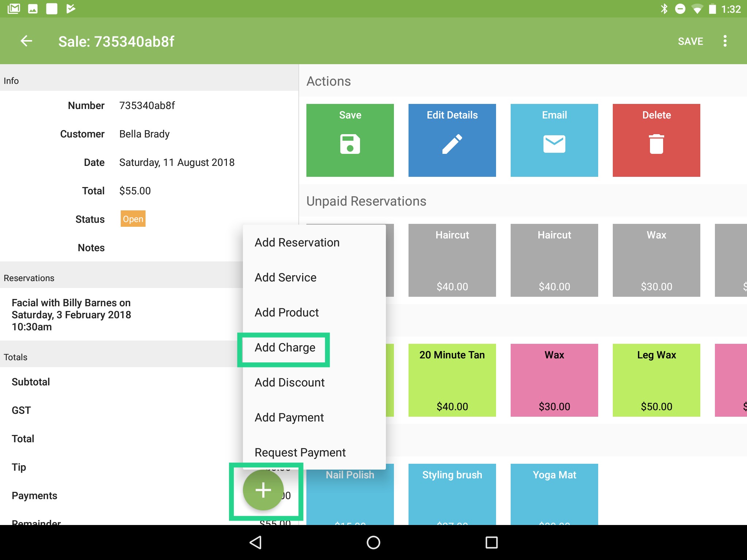Screen dimensions: 747x560
Task: Choose the pink Wax $30.00 service tile
Action: click(554, 380)
